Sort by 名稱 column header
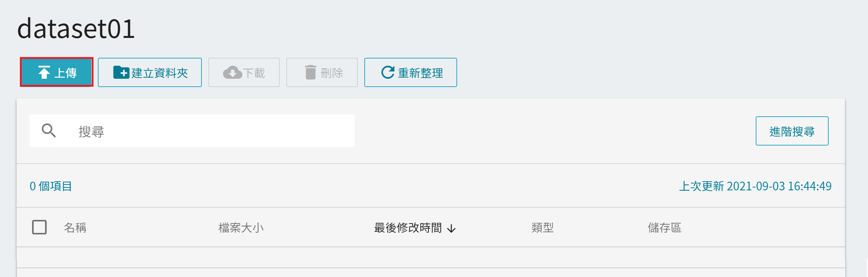Viewport: 868px width, 277px height. pyautogui.click(x=75, y=228)
